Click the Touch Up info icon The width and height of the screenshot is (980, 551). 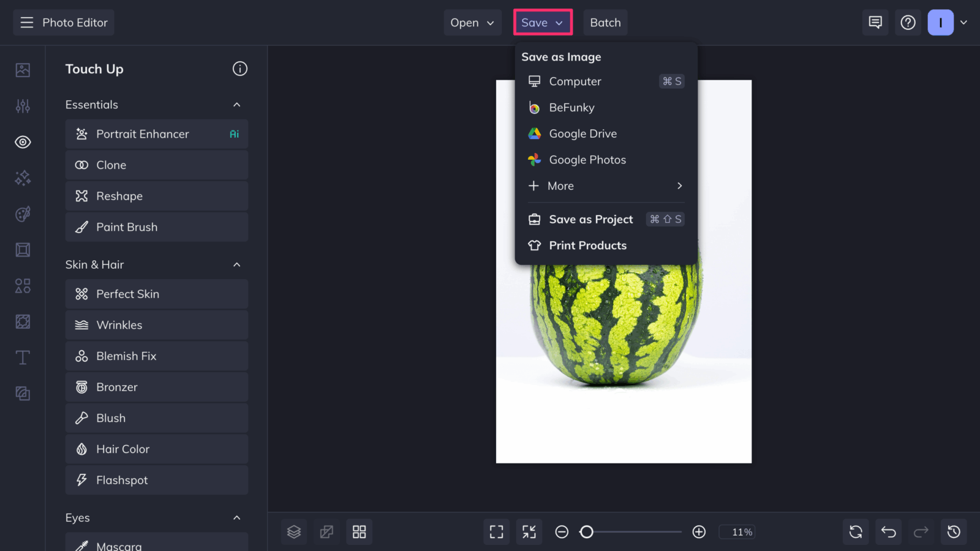pos(240,69)
